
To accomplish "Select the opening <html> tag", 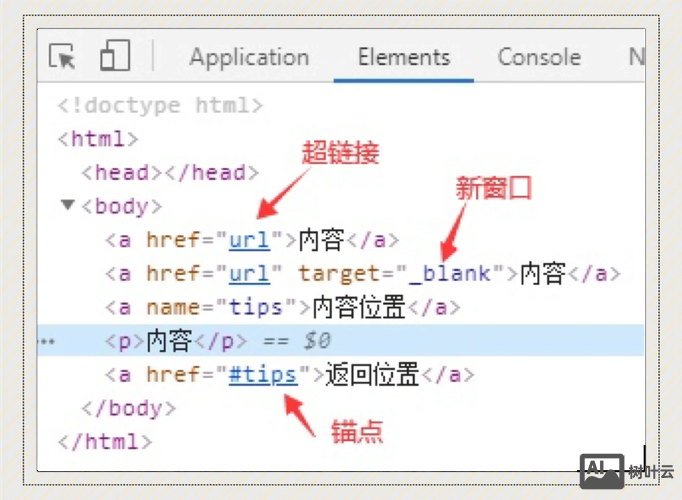I will (98, 139).
